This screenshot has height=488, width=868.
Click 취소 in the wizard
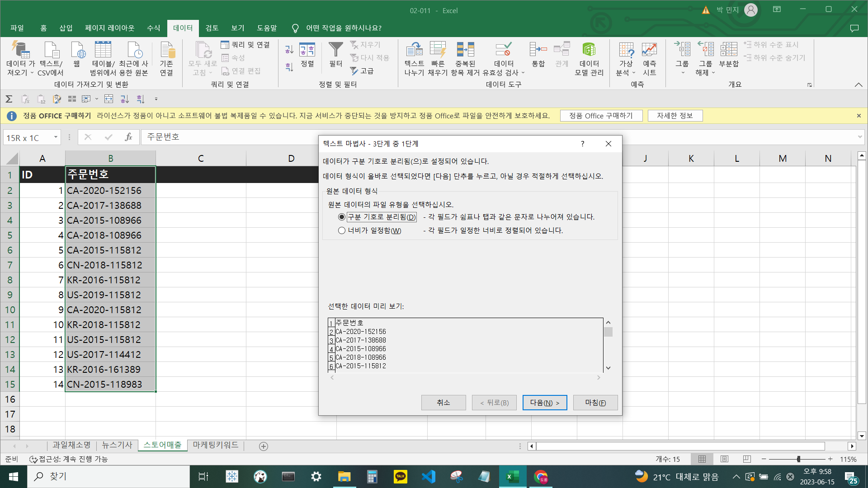point(443,403)
